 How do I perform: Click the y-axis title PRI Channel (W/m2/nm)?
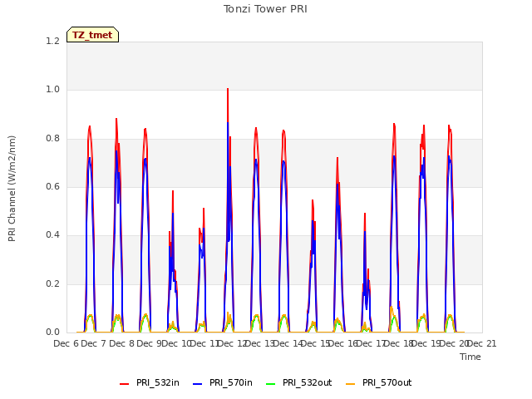pyautogui.click(x=12, y=189)
